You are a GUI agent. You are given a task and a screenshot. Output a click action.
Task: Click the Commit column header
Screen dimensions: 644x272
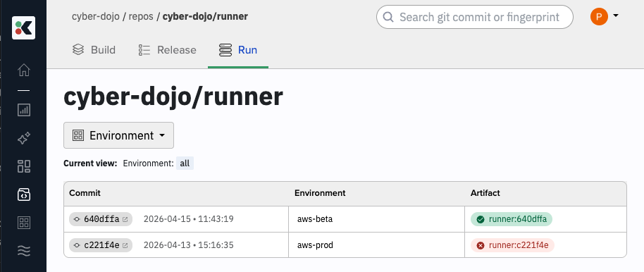point(85,193)
